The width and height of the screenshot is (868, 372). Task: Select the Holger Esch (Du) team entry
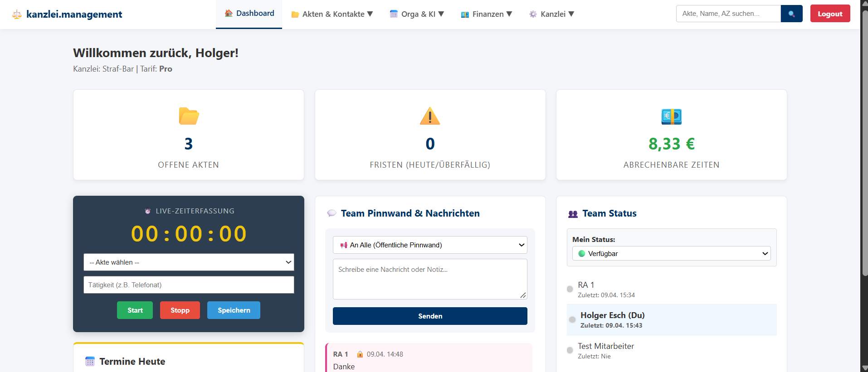point(672,320)
